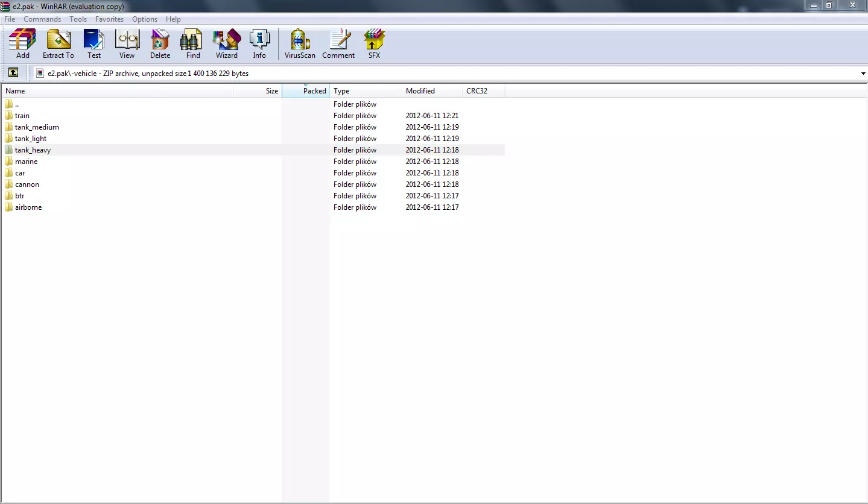
Task: Select the car folder name
Action: tap(20, 173)
